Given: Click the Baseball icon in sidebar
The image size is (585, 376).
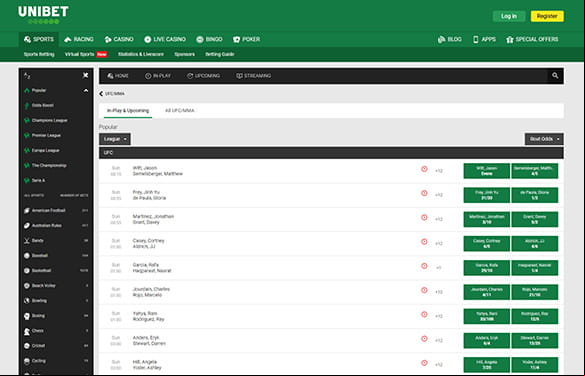Looking at the screenshot, I should (27, 256).
